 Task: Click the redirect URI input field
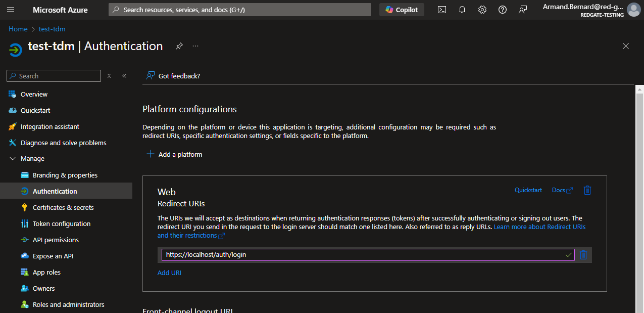[364, 255]
